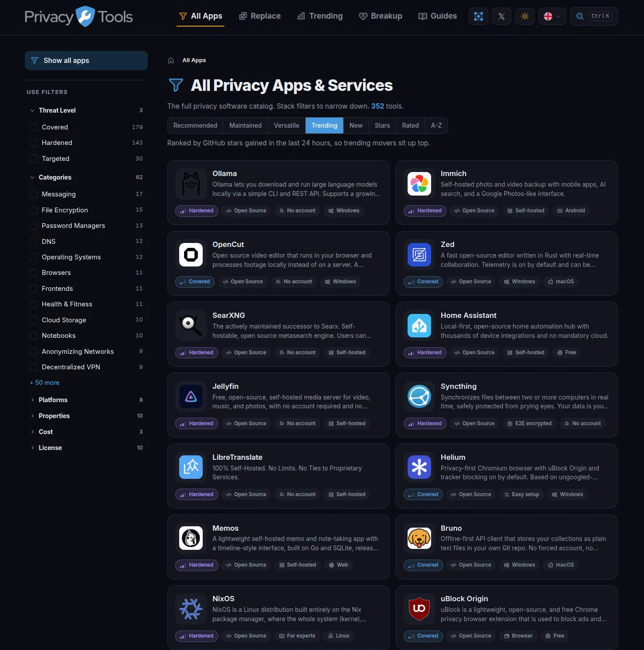Toggle light theme with sun icon
Image resolution: width=644 pixels, height=650 pixels.
[525, 16]
